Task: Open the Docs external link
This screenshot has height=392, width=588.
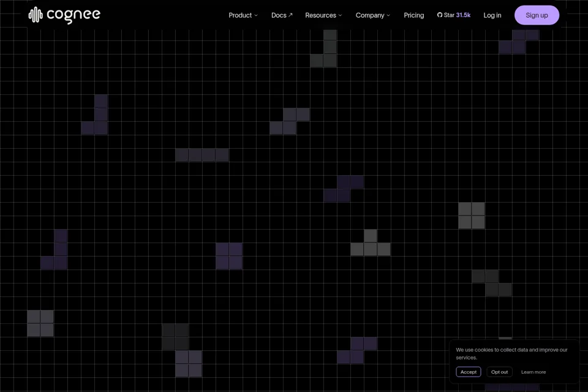Action: [x=282, y=15]
